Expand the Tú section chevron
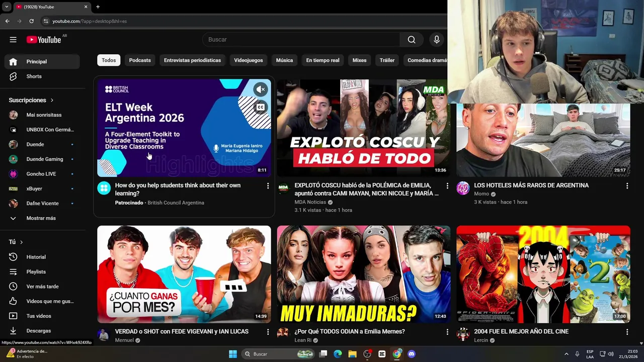Image resolution: width=644 pixels, height=362 pixels. tap(21, 242)
